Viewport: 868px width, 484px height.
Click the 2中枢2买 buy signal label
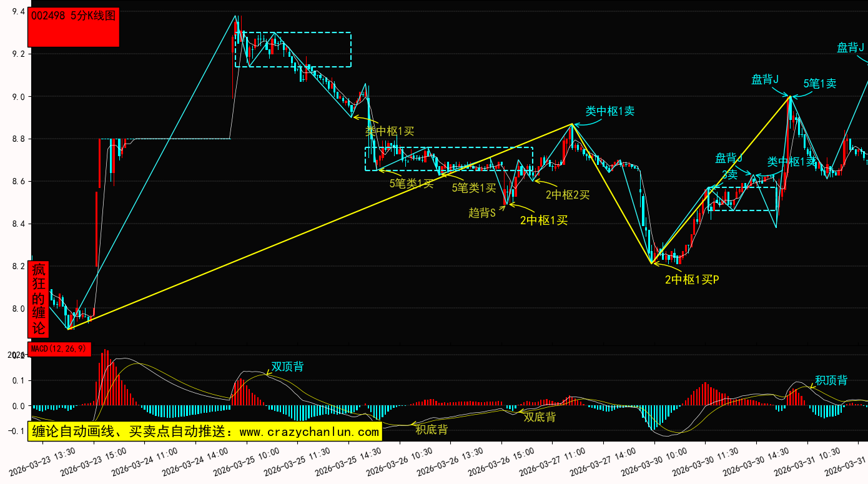(x=567, y=195)
